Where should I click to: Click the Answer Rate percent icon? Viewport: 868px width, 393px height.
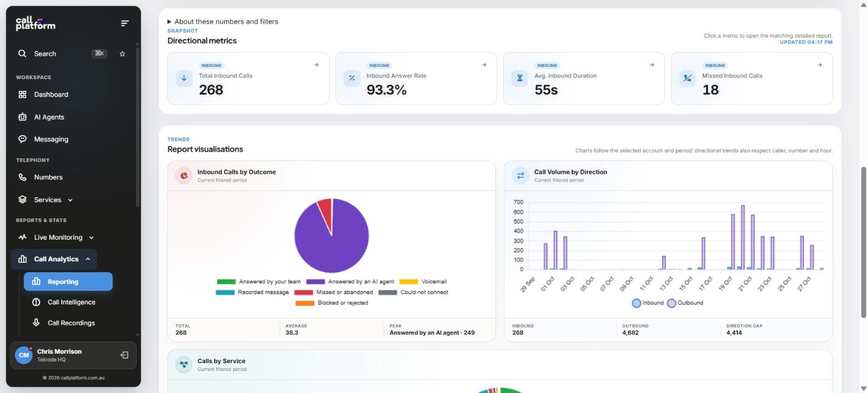[x=352, y=78]
